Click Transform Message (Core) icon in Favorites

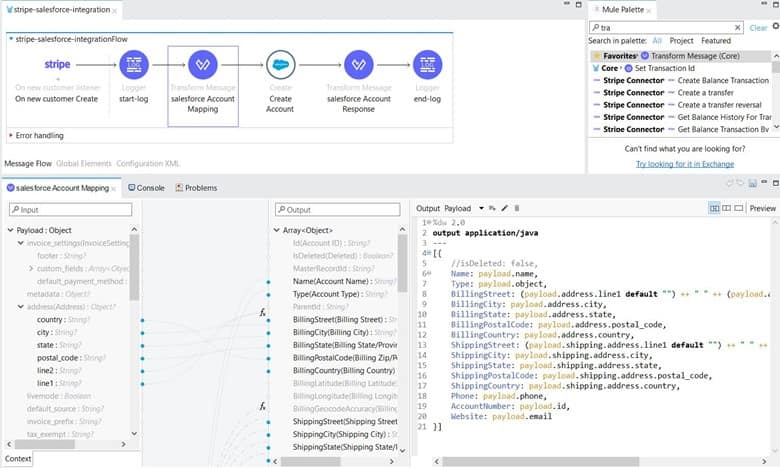645,56
